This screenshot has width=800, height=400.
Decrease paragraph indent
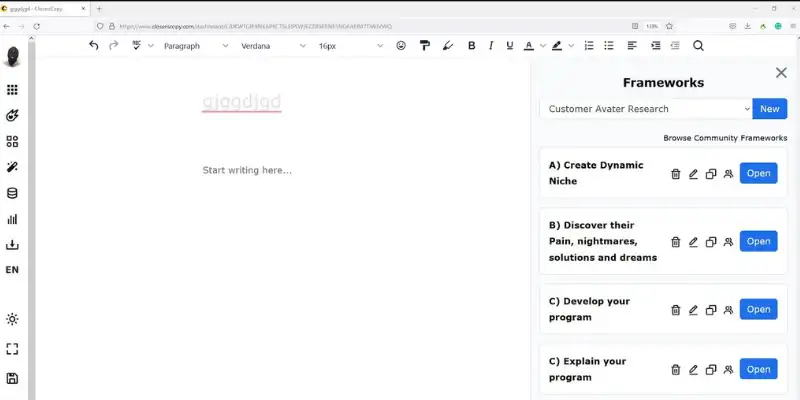click(x=675, y=45)
